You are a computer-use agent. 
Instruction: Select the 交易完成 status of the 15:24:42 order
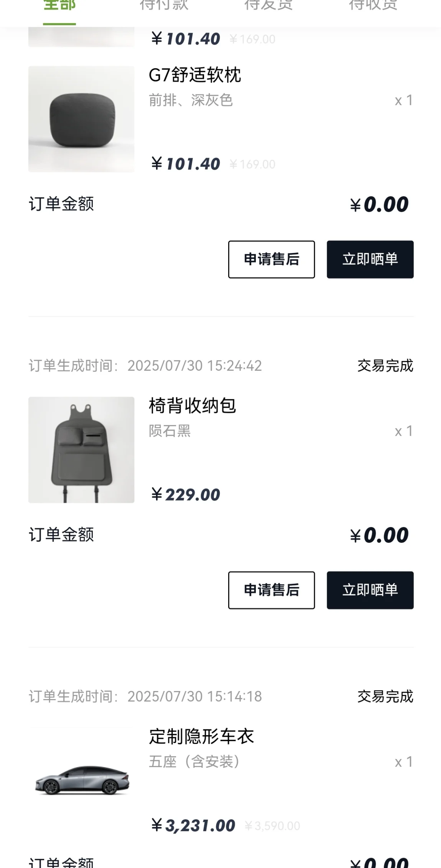[x=385, y=366]
